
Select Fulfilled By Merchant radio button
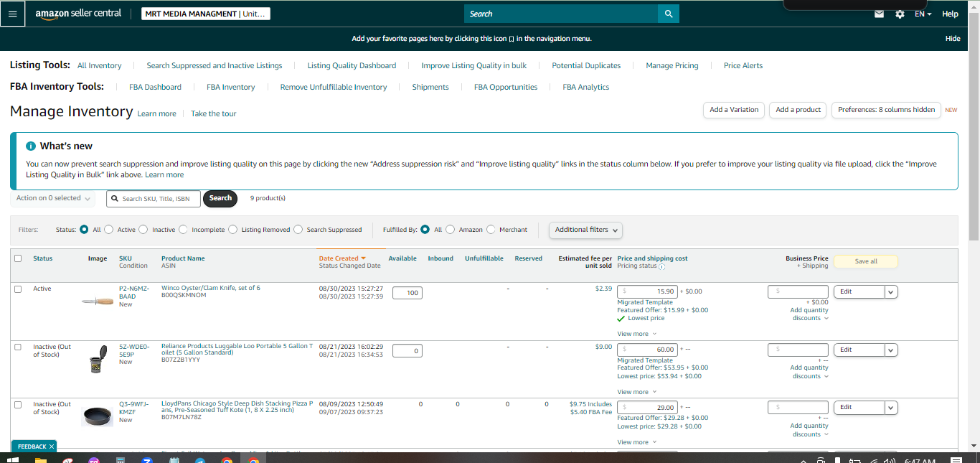491,230
